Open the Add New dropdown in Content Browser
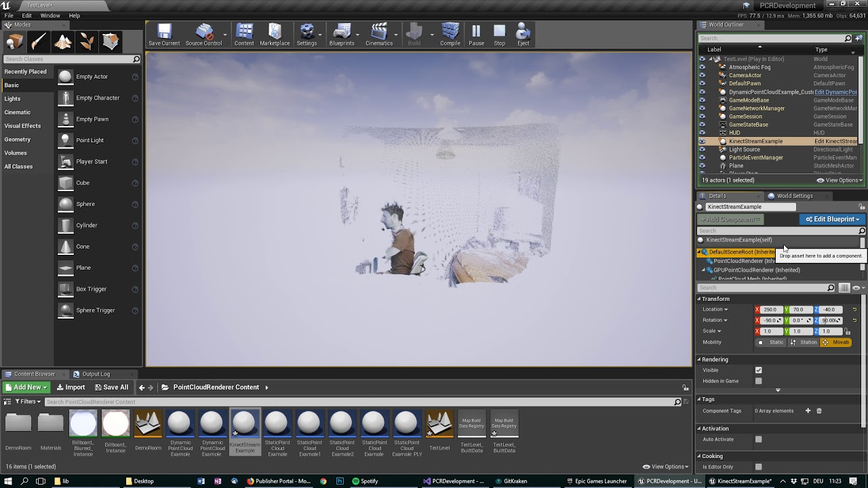868x488 pixels. [26, 388]
